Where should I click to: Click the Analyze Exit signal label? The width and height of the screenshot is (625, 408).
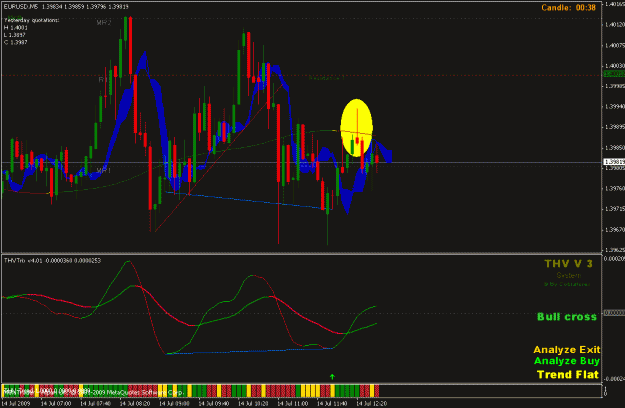tap(566, 350)
